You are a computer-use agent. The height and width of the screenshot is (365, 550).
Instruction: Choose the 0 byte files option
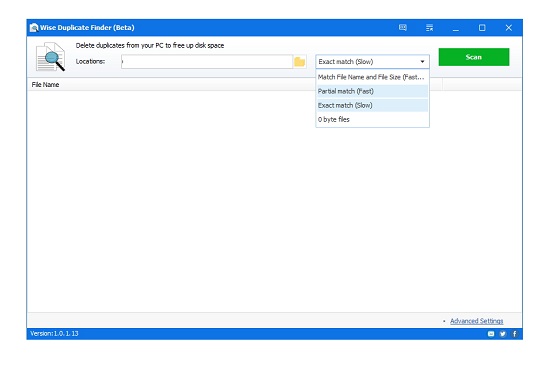[372, 119]
